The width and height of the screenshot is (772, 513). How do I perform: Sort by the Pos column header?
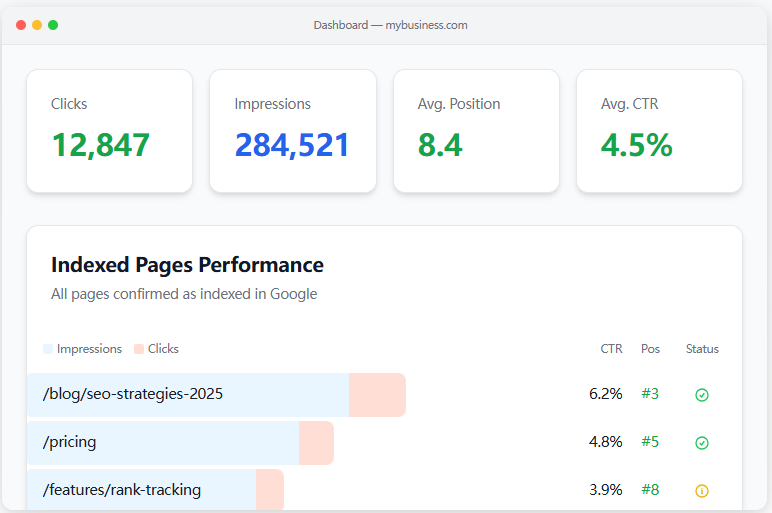click(650, 349)
